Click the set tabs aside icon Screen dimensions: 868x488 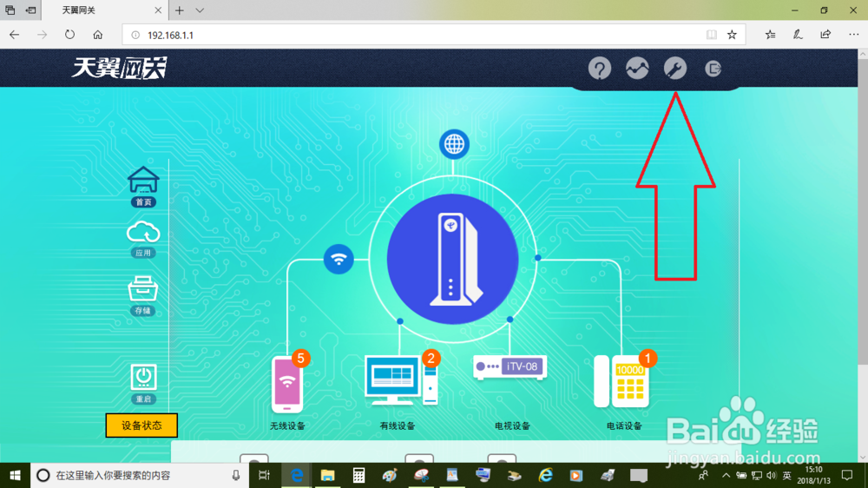point(31,10)
